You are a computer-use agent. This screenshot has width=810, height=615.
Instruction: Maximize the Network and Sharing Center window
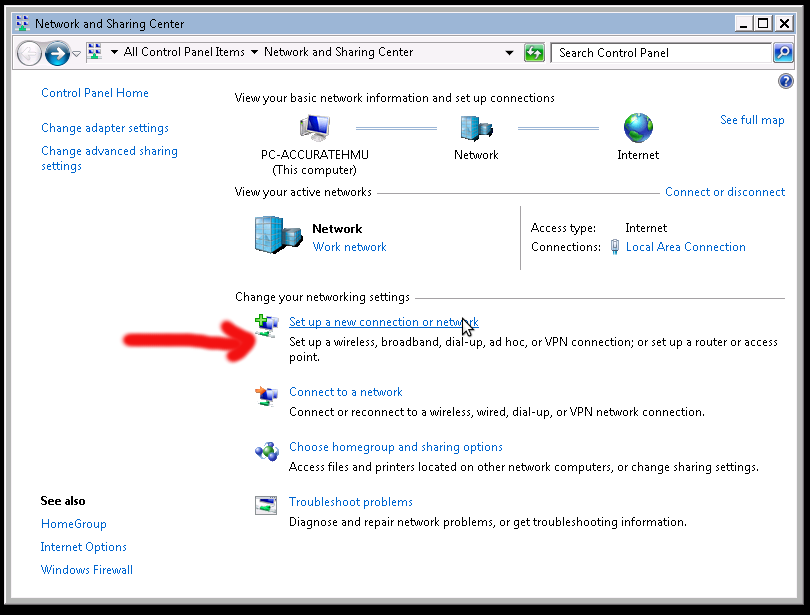pyautogui.click(x=764, y=24)
